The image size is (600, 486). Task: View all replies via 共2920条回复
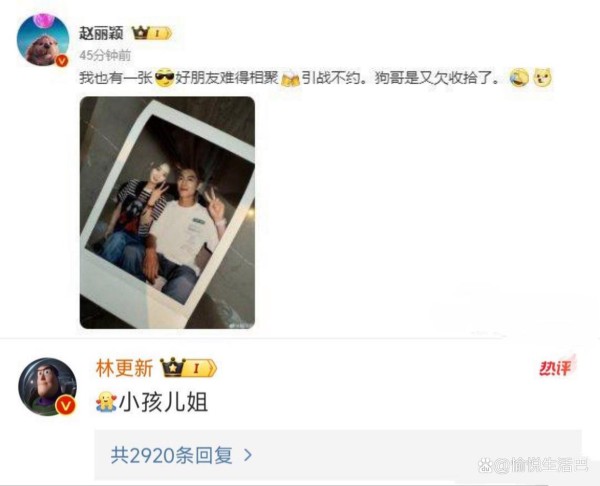click(172, 455)
